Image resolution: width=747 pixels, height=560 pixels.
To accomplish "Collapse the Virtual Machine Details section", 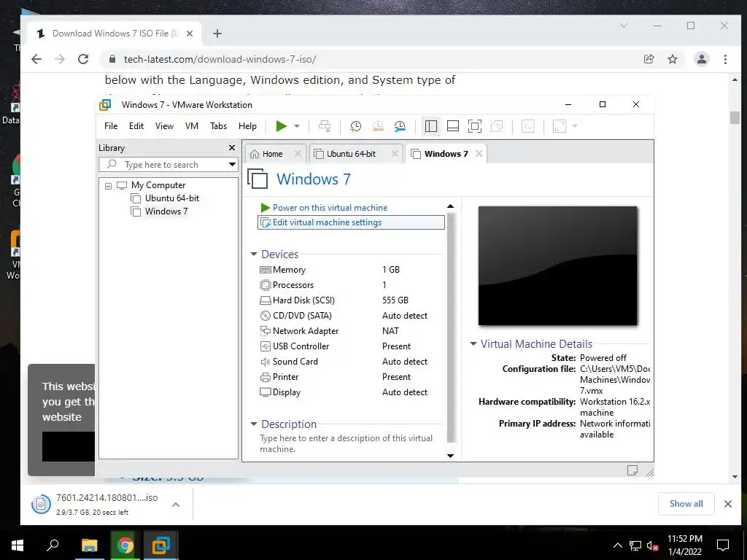I will 473,344.
